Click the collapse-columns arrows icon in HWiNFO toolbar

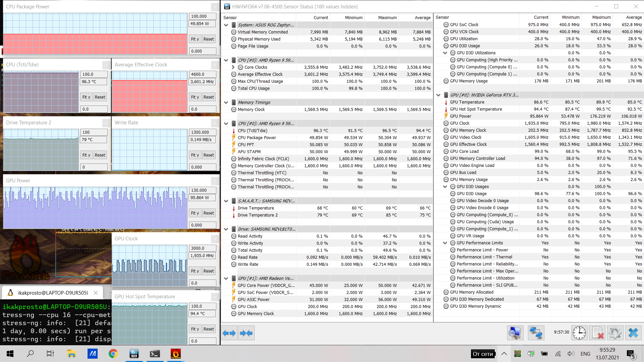[x=246, y=333]
